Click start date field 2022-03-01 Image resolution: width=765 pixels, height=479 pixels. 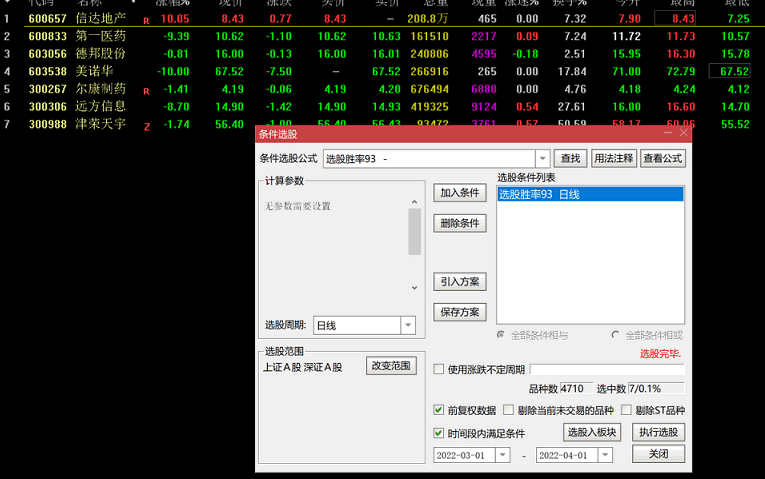pos(464,455)
